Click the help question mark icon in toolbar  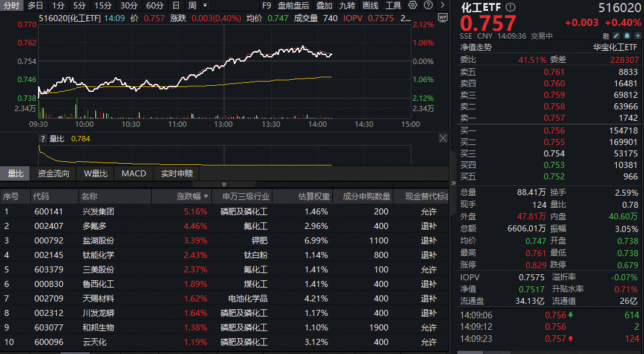(x=428, y=5)
